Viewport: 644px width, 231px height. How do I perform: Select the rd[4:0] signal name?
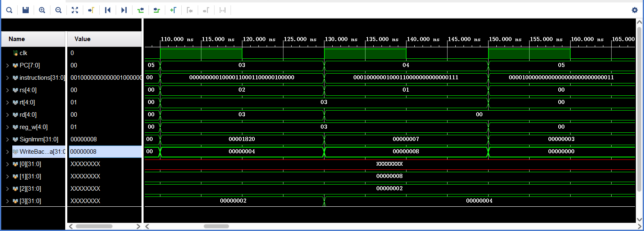28,115
